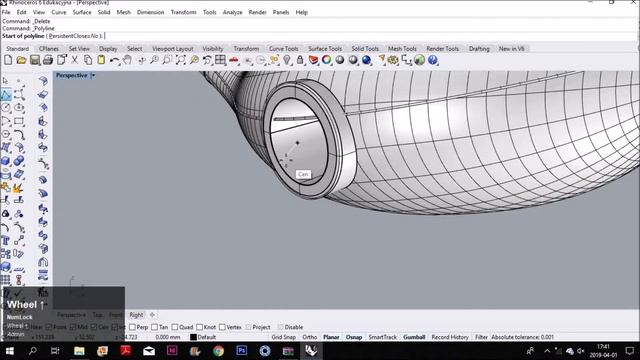Image resolution: width=640 pixels, height=360 pixels.
Task: Open the File menu
Action: pos(6,12)
